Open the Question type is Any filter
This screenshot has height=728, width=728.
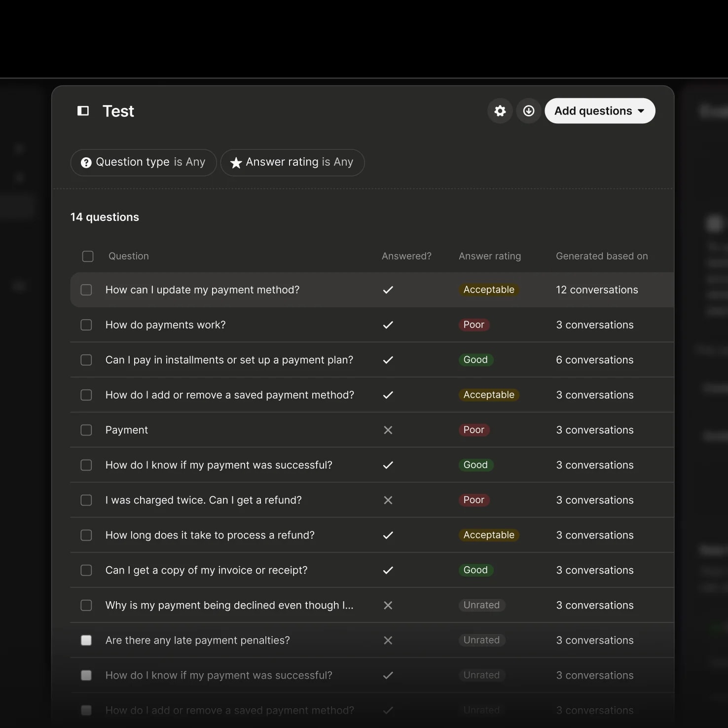pos(144,162)
